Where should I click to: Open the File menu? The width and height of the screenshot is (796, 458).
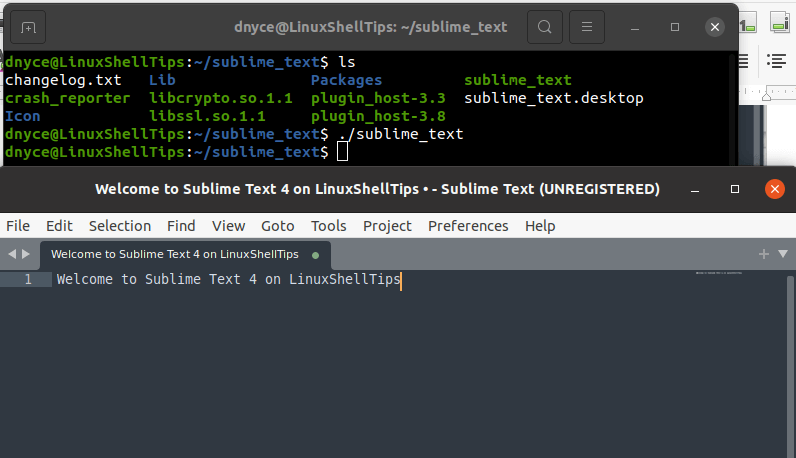pyautogui.click(x=18, y=226)
